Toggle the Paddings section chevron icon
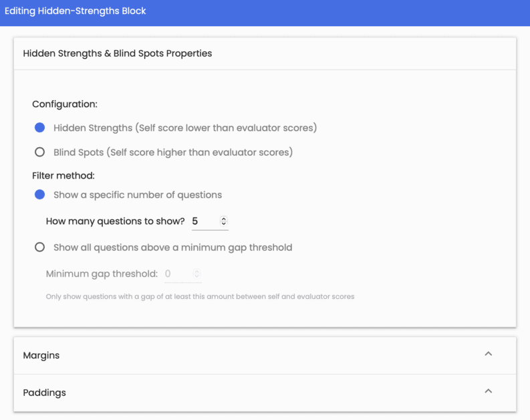The image size is (530, 420). [488, 391]
